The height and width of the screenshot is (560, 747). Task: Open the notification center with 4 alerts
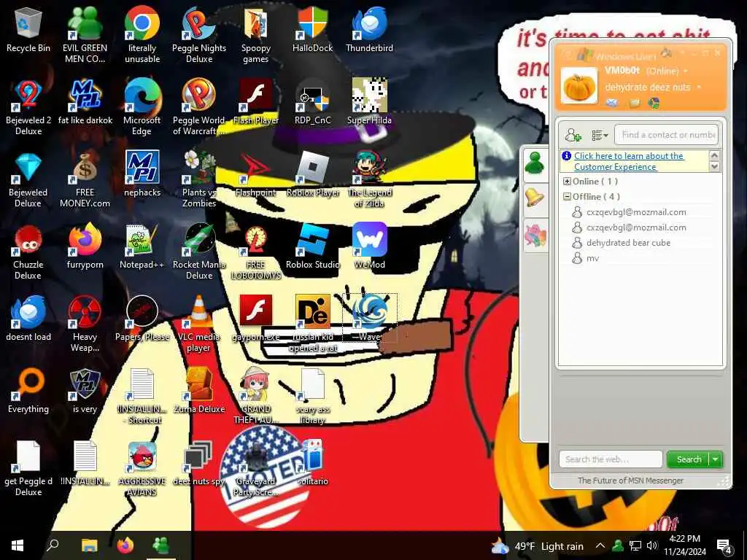click(724, 545)
